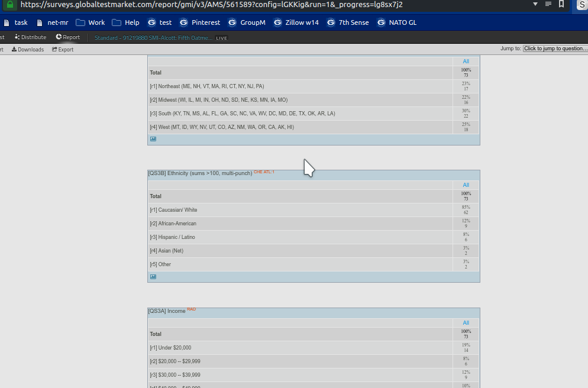Show chart for the Ethnicity table
Image resolution: width=588 pixels, height=388 pixels.
(x=153, y=277)
